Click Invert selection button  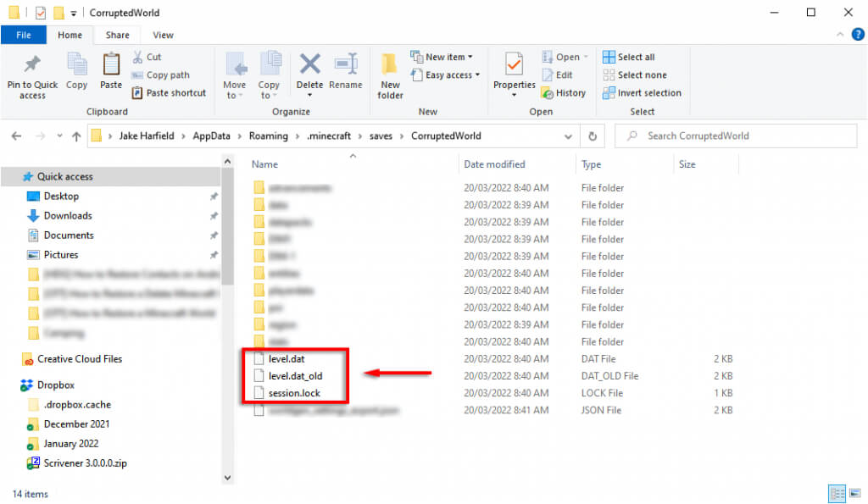641,93
